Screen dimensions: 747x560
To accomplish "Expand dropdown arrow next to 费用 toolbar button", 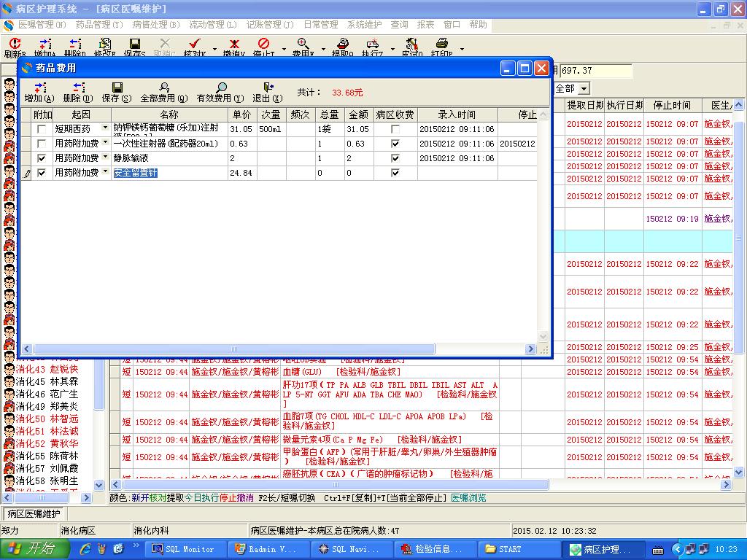I will [323, 49].
